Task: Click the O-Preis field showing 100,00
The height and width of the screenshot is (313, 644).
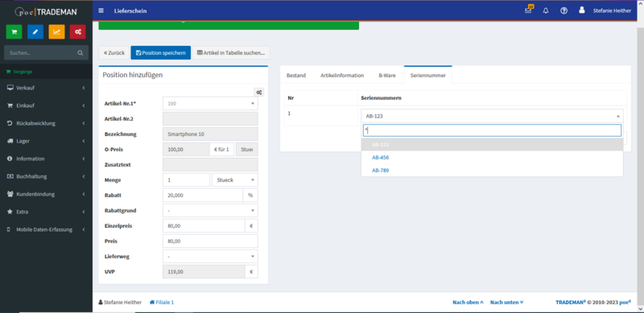Action: (186, 150)
